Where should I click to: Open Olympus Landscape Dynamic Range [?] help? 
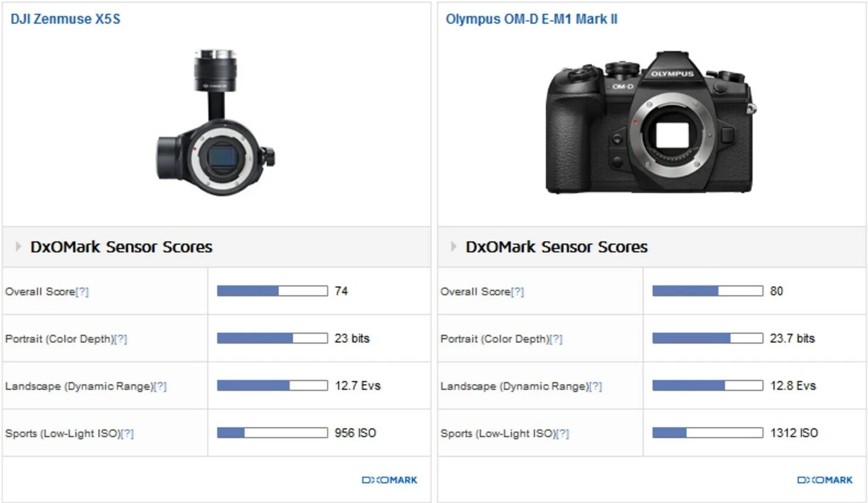[595, 386]
